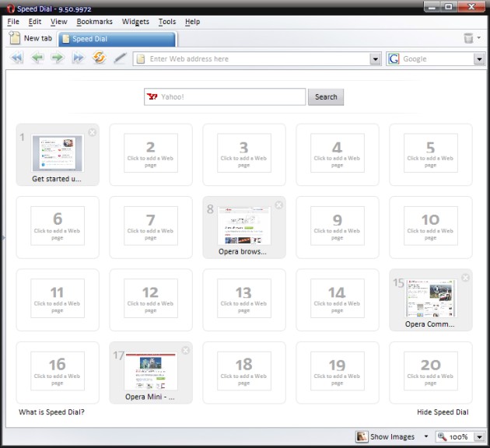The width and height of the screenshot is (490, 448).
Task: Open the closed tabs trash can icon
Action: pyautogui.click(x=468, y=38)
